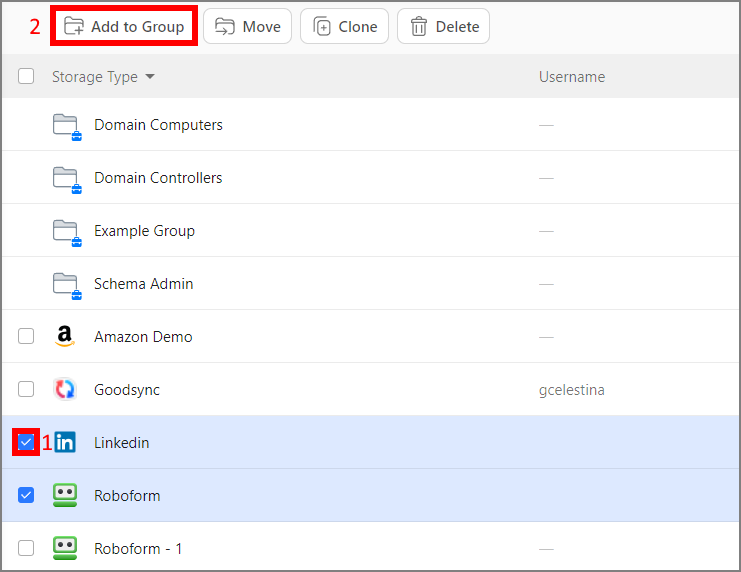Click the Goodsync logo icon

[x=65, y=390]
